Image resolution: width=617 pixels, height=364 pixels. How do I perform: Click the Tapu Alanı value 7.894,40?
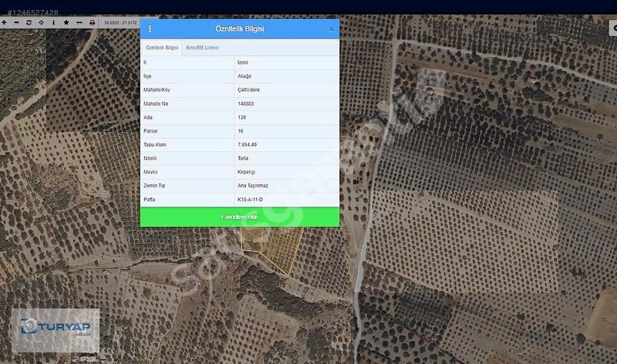(248, 144)
